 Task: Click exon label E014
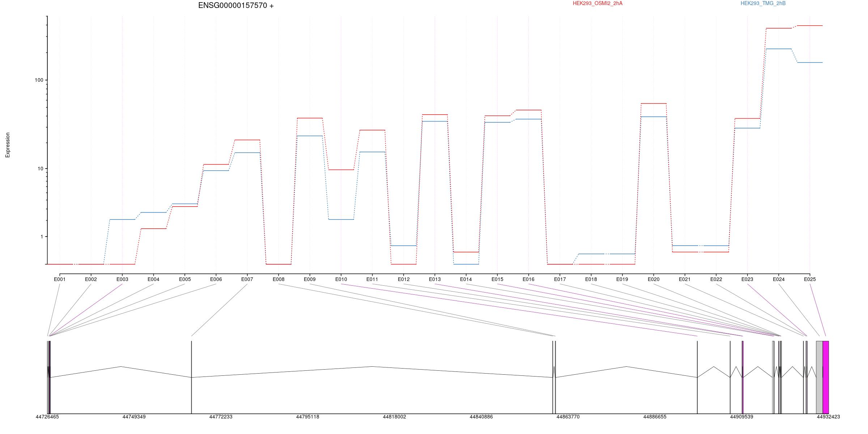coord(466,279)
